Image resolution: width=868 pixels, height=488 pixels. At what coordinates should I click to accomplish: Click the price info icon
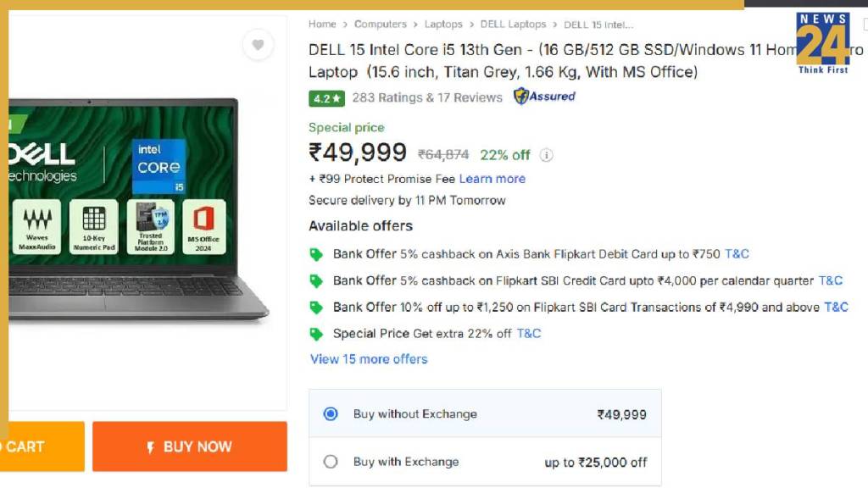(x=547, y=155)
